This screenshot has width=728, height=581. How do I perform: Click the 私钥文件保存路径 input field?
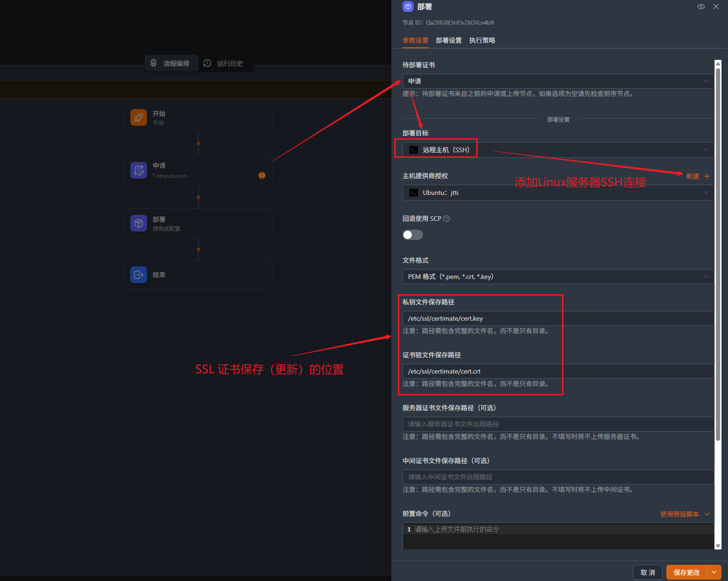coord(558,318)
